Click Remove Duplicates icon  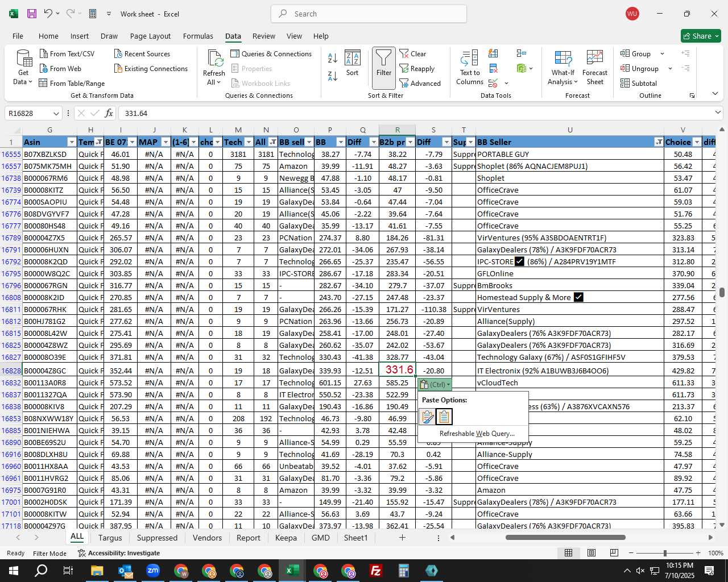point(494,68)
